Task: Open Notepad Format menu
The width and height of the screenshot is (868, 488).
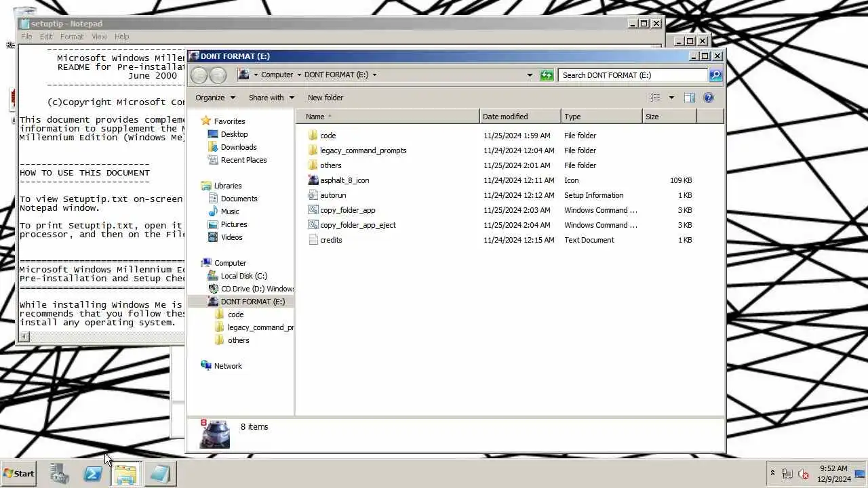Action: (x=72, y=37)
